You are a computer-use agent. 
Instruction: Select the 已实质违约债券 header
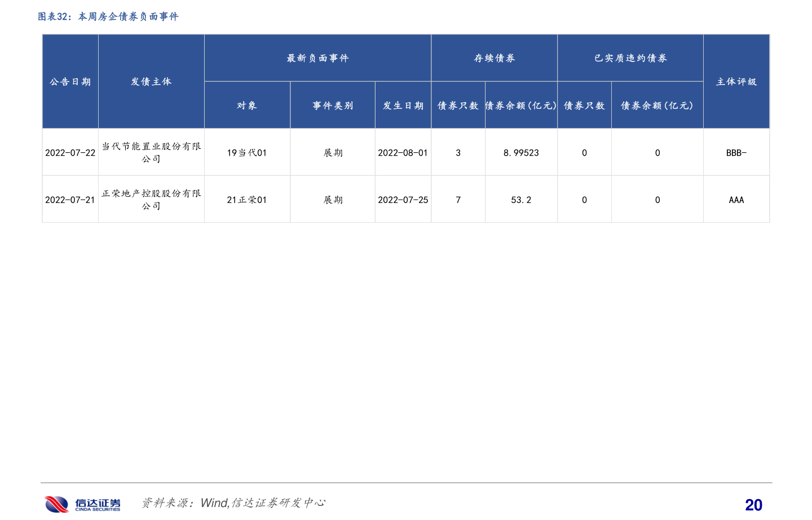point(630,57)
